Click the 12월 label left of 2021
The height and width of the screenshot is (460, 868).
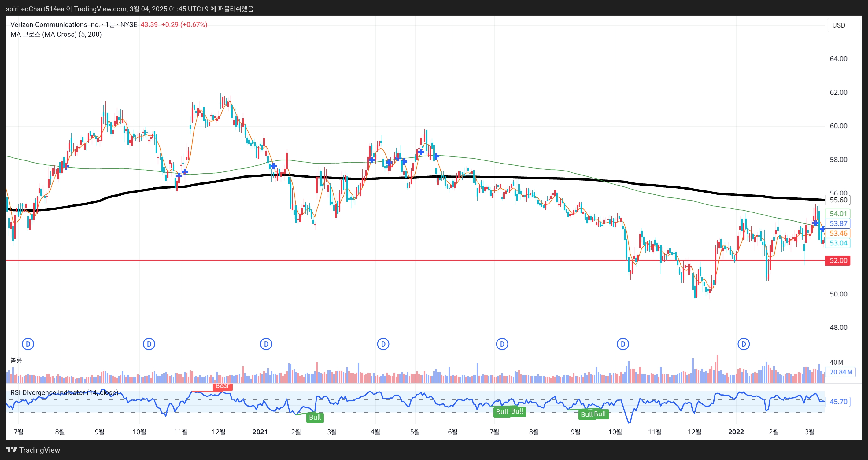pyautogui.click(x=218, y=432)
